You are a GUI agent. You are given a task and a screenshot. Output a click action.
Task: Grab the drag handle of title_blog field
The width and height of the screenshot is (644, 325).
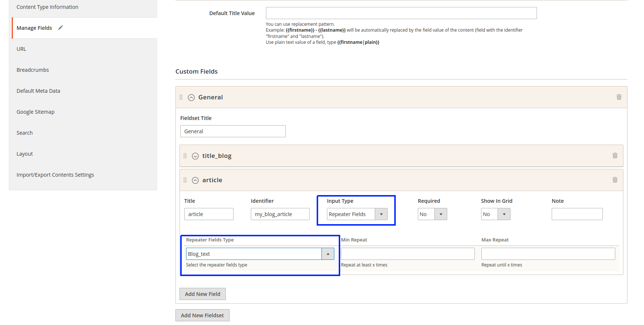point(185,156)
